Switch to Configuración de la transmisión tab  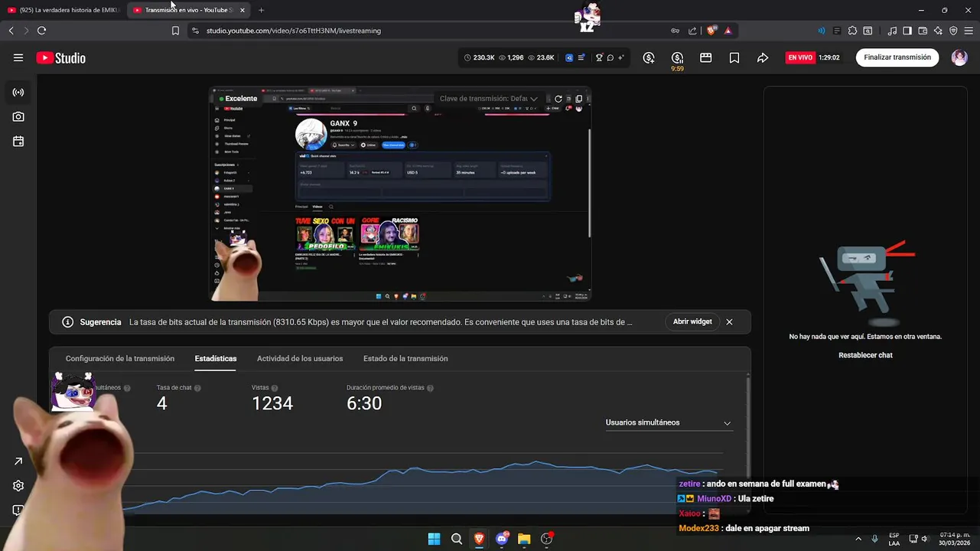pos(120,358)
